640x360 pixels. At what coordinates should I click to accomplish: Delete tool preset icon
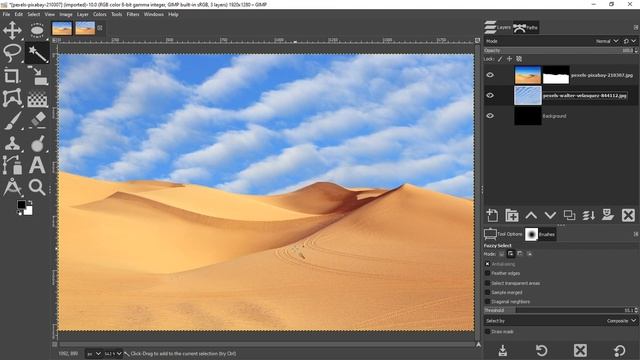click(x=580, y=350)
